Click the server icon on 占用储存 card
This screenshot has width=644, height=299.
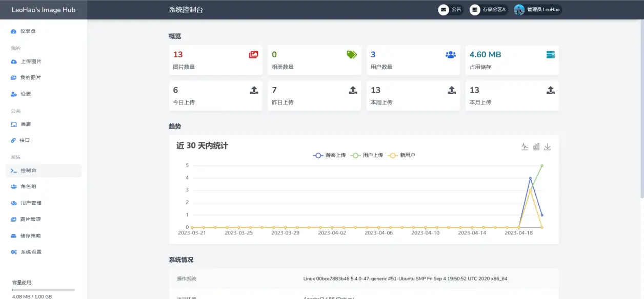[551, 54]
